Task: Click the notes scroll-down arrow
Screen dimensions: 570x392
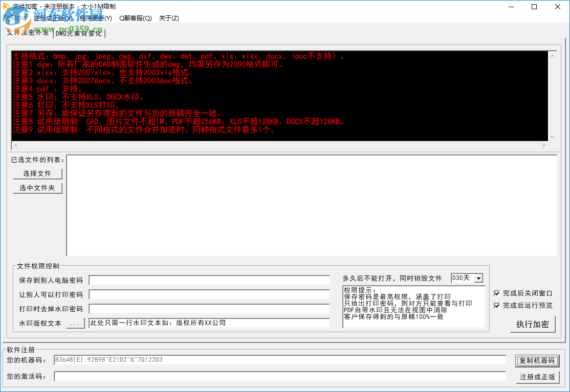Action: pos(552,137)
